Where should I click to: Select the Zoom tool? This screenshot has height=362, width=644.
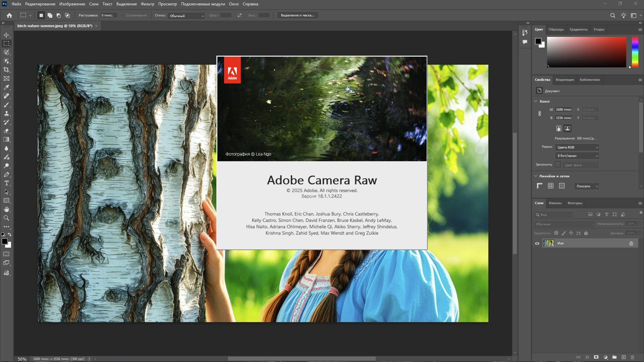click(x=6, y=218)
